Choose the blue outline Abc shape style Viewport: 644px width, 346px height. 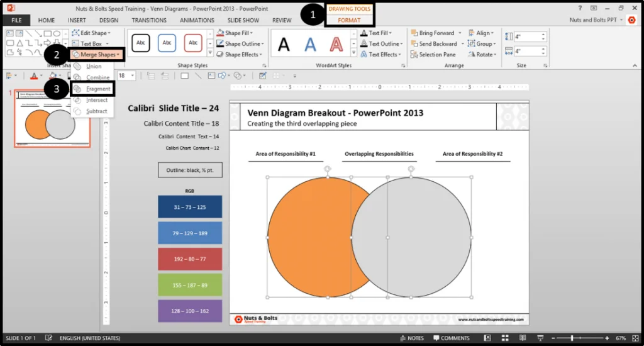(167, 43)
